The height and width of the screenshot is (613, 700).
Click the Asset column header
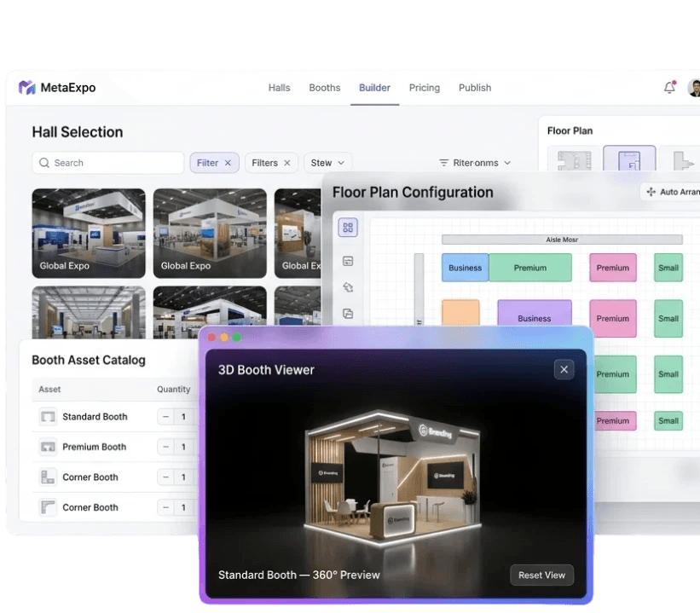click(49, 390)
